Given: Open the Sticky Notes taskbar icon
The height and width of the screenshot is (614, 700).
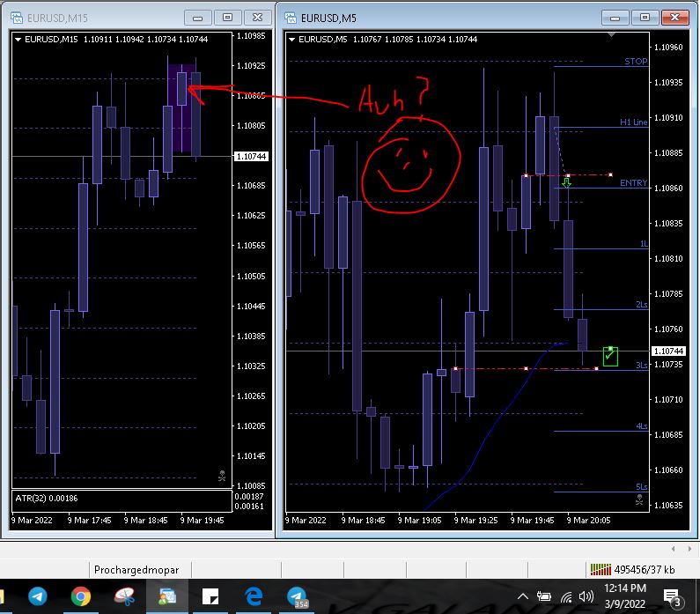Looking at the screenshot, I should pos(210,596).
